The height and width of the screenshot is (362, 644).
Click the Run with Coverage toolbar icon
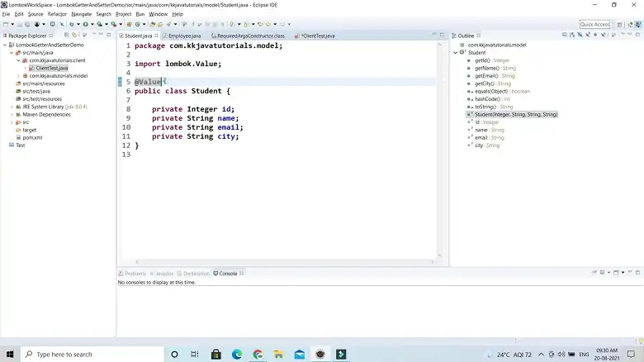click(99, 24)
